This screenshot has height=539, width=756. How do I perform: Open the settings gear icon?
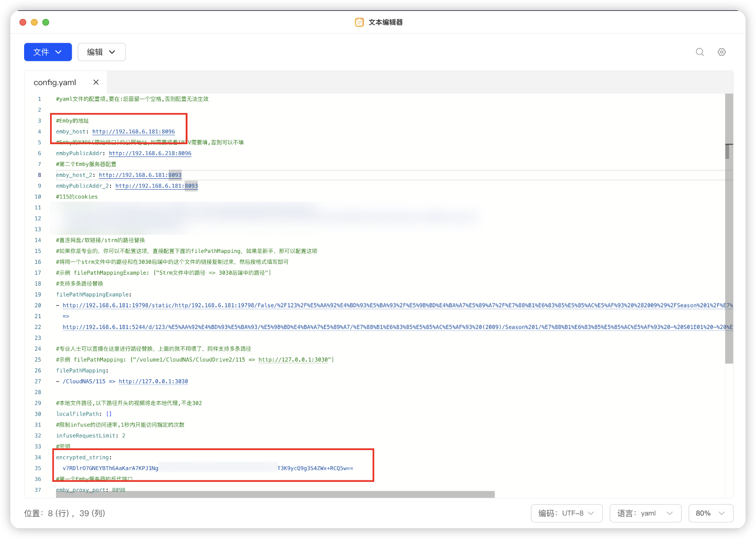[722, 52]
